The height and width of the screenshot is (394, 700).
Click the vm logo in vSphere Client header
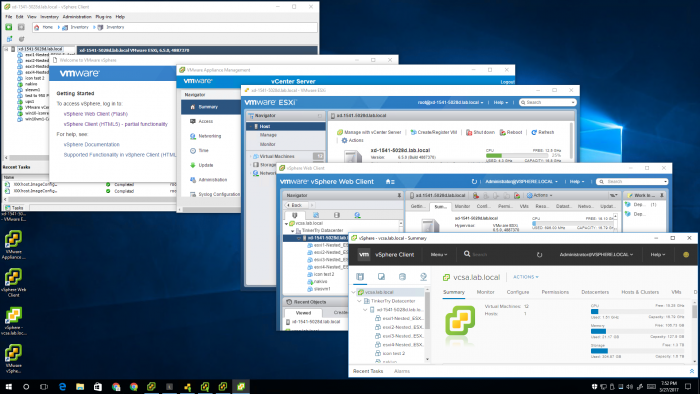coord(364,254)
